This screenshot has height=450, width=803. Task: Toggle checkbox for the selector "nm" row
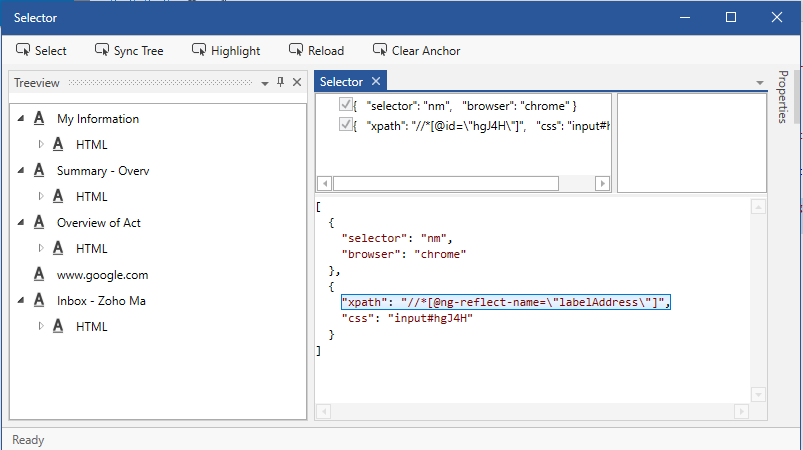point(346,105)
